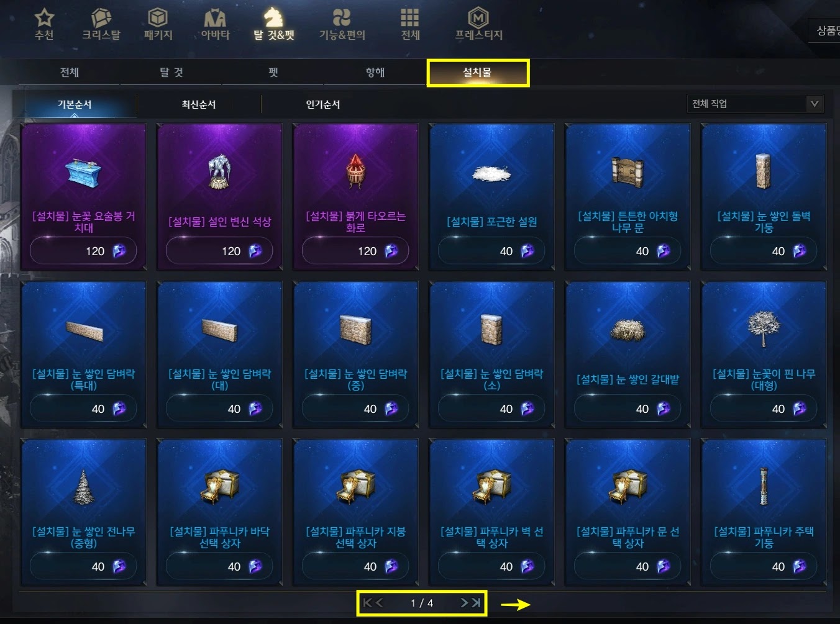Viewport: 840px width, 624px height.
Task: Open the 아바타 costume category icon
Action: click(215, 24)
